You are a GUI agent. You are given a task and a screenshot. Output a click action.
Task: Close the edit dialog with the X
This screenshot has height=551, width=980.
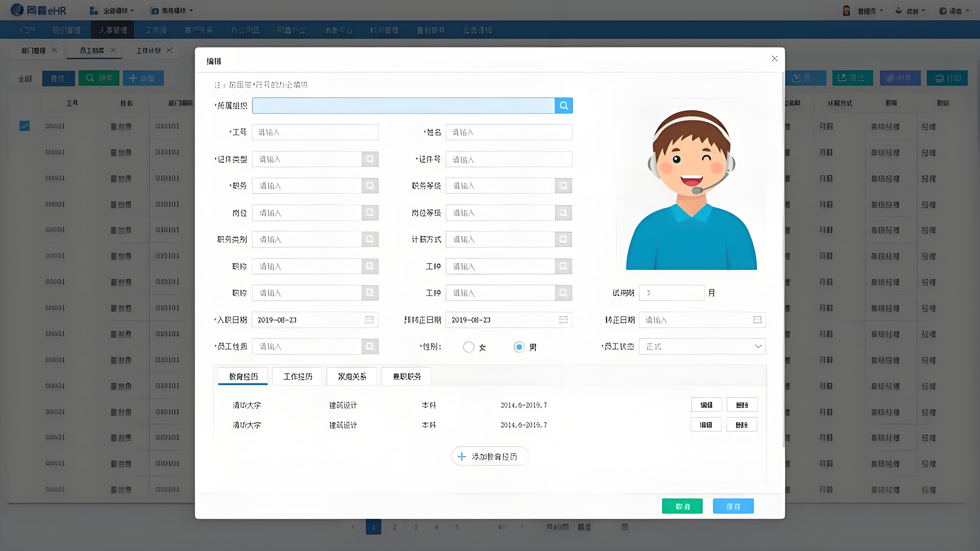pyautogui.click(x=775, y=59)
